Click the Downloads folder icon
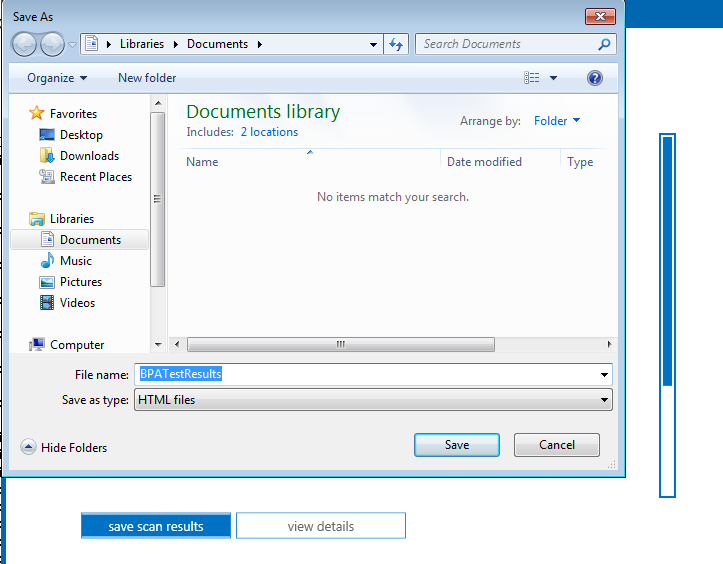 (47, 155)
